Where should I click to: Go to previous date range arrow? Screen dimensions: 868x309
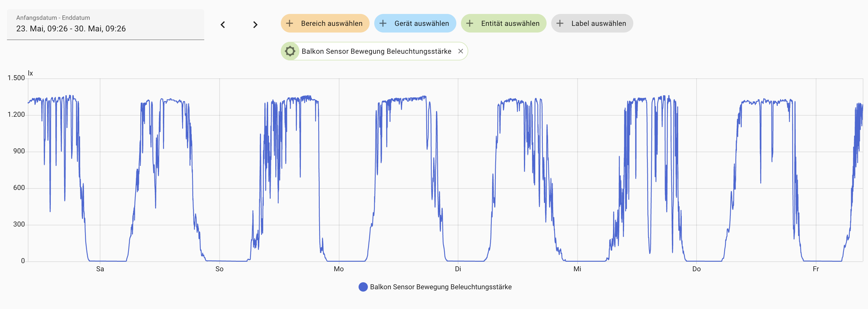[x=223, y=25]
